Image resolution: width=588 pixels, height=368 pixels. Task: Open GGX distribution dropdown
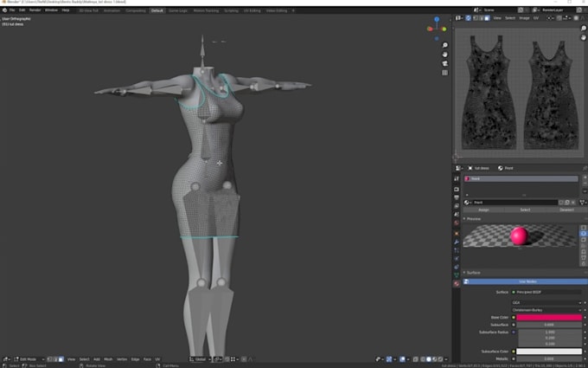[546, 303]
